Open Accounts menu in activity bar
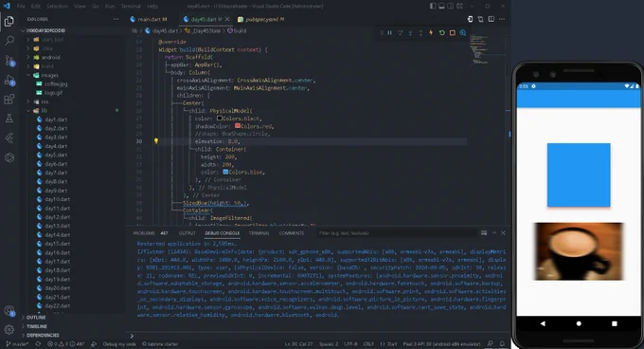Image resolution: width=644 pixels, height=349 pixels. pos(9,311)
